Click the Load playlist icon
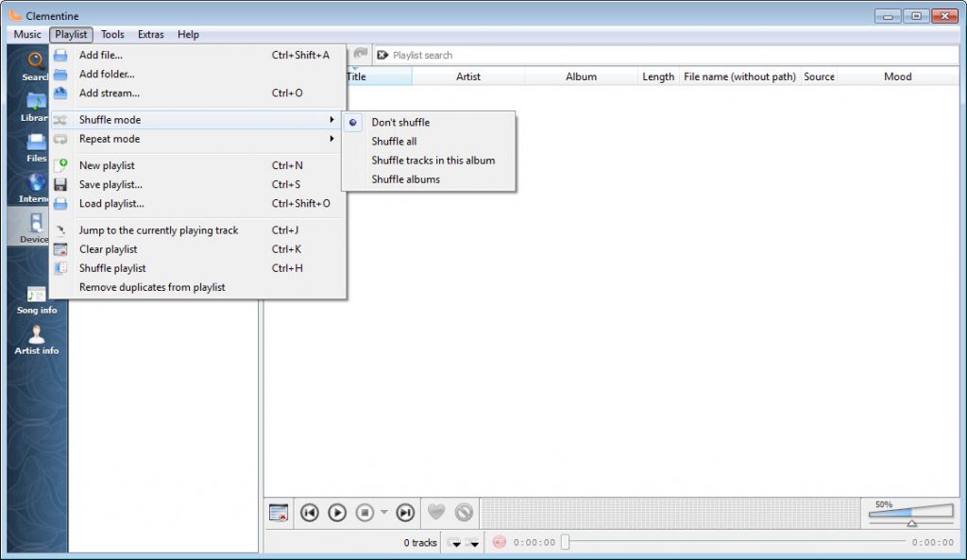Image resolution: width=967 pixels, height=560 pixels. 60,204
